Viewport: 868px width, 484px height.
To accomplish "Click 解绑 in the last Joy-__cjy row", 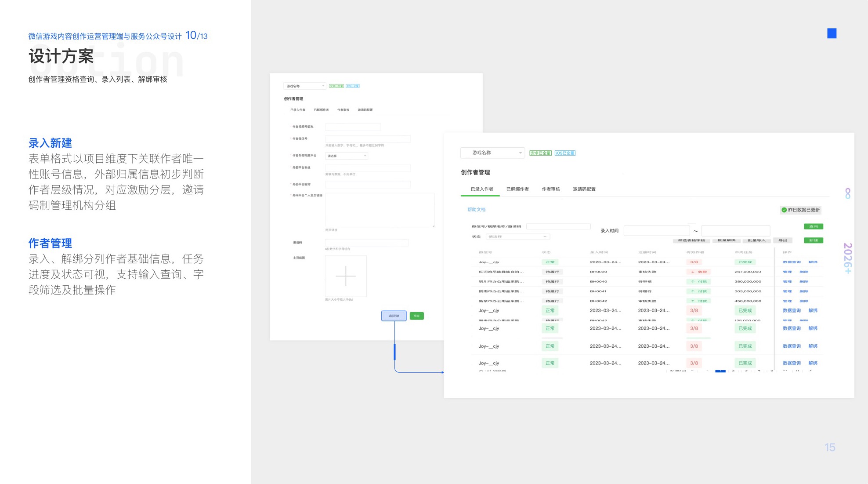I will pos(813,363).
